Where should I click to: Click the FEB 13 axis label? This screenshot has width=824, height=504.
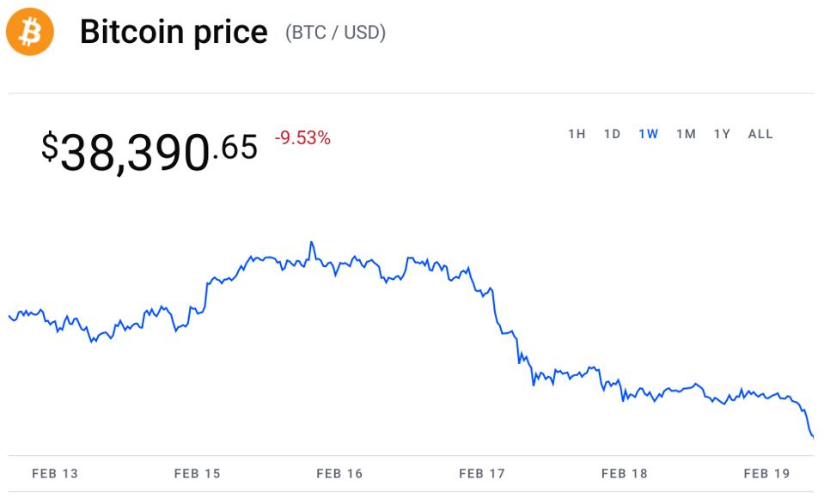tap(54, 473)
